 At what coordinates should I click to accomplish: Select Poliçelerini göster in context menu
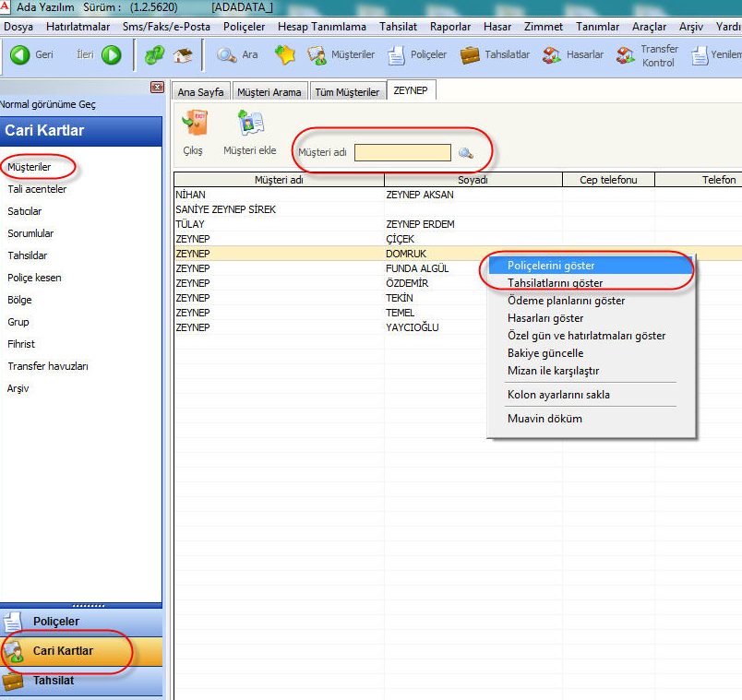pos(551,266)
